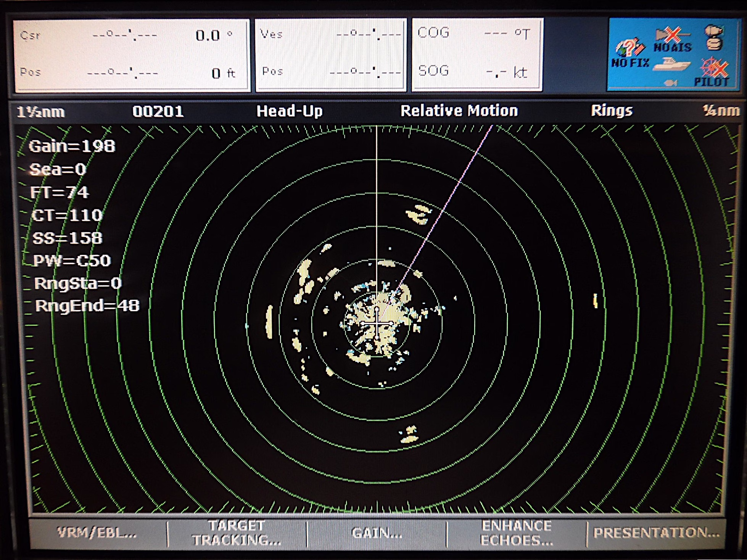Open the VRM/EBL soft key menu
Screen dimensions: 747x560
(x=97, y=533)
